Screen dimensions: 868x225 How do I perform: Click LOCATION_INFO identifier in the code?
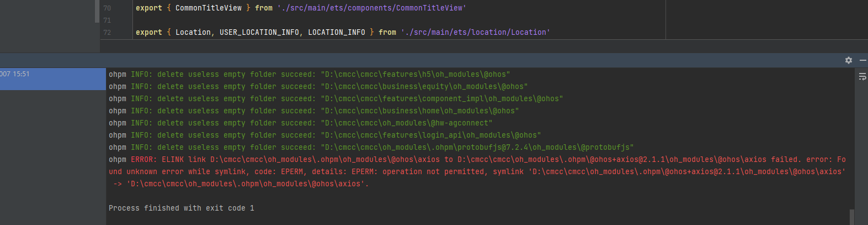[337, 33]
